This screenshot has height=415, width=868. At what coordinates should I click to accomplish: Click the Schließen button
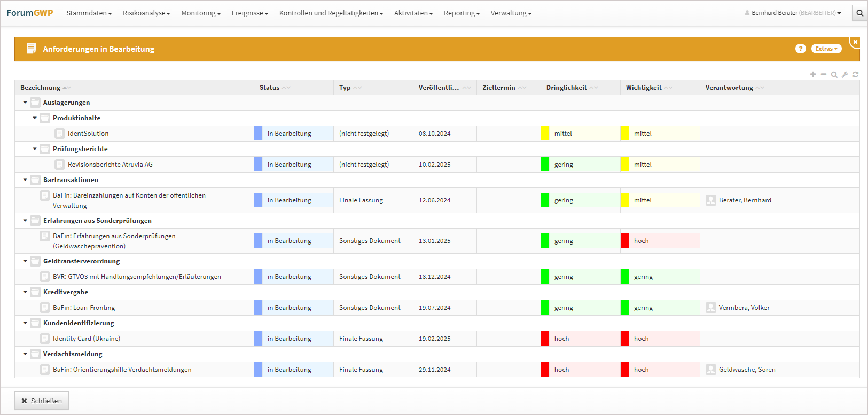42,401
